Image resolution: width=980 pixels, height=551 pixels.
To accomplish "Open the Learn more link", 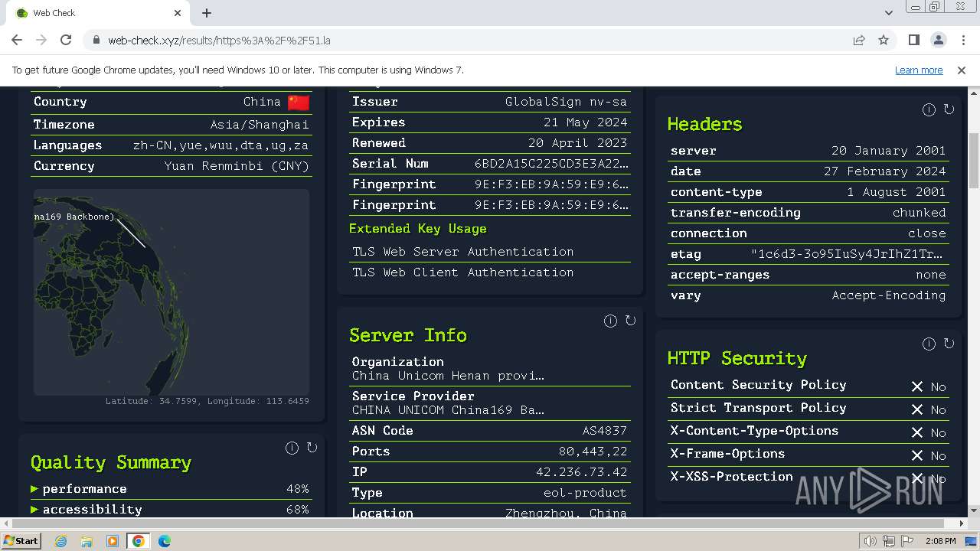I will coord(919,70).
